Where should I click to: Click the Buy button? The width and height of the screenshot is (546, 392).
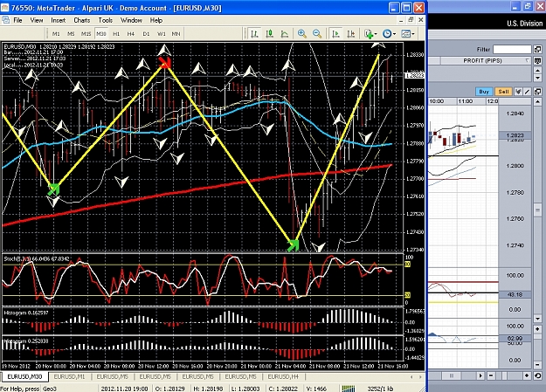click(484, 92)
